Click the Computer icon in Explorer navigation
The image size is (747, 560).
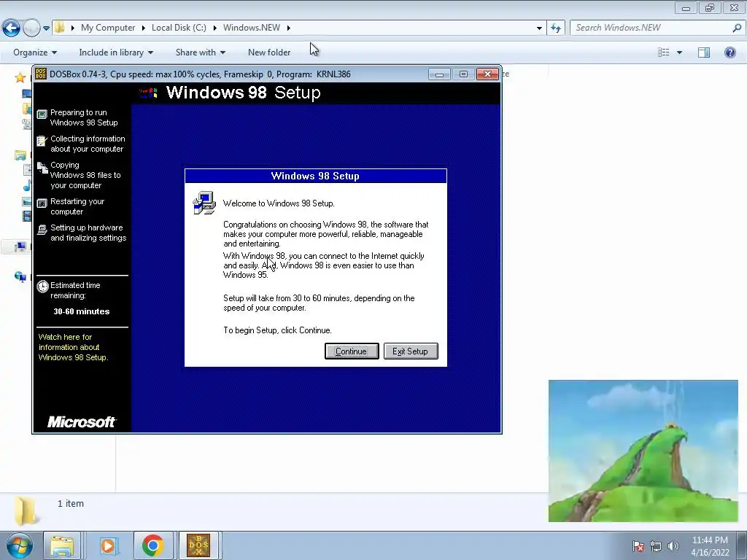20,246
